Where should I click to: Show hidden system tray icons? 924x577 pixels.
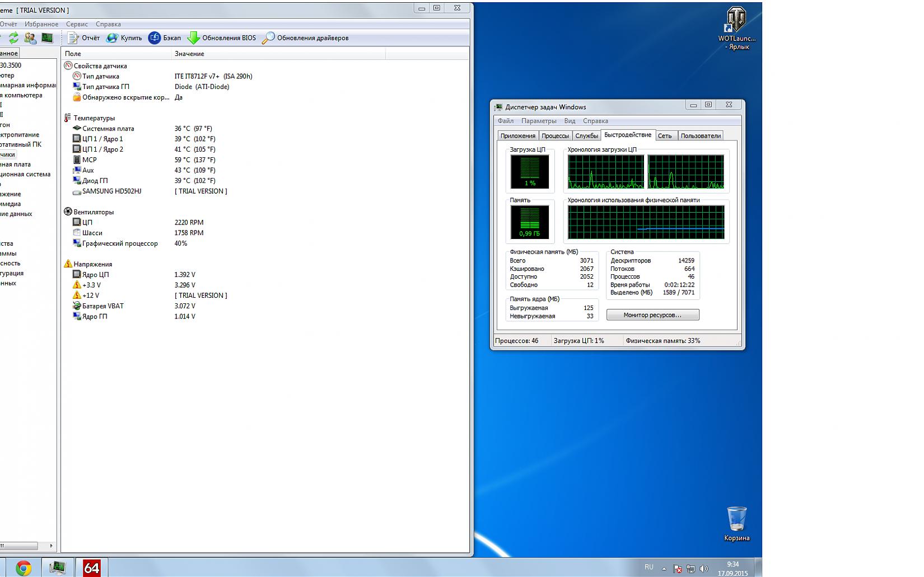[x=664, y=569]
